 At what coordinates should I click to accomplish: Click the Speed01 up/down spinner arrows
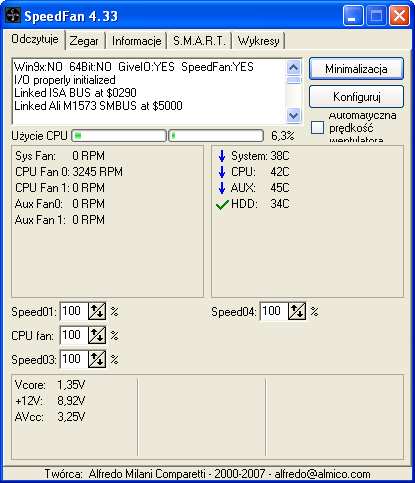97,311
